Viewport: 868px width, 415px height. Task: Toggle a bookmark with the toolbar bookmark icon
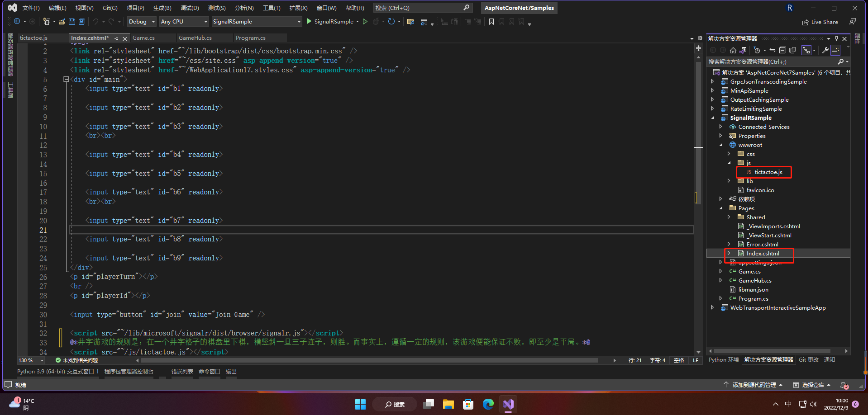[x=491, y=22]
